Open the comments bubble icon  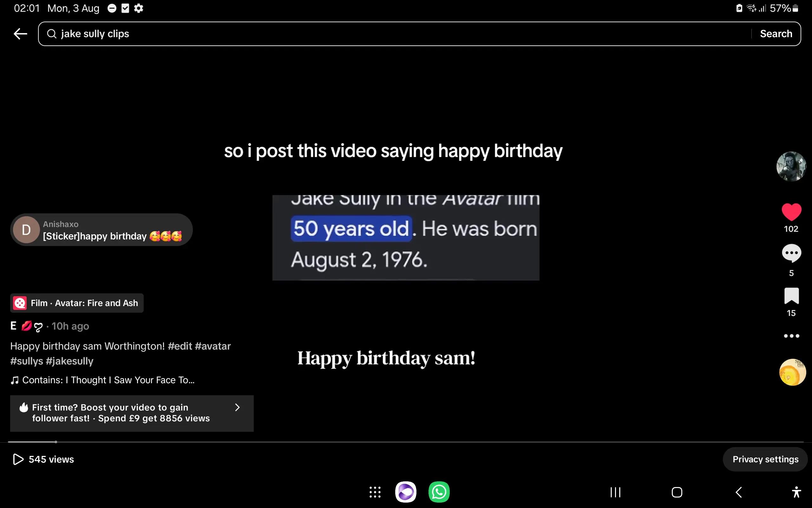click(791, 254)
